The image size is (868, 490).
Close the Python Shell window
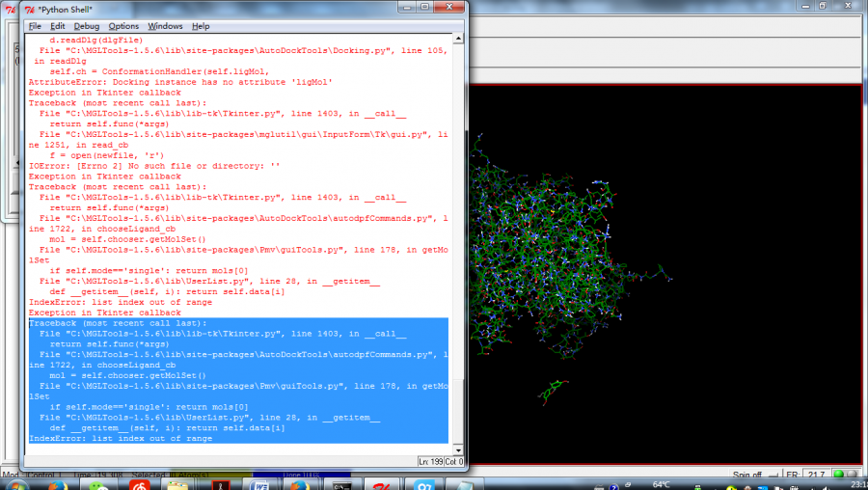pyautogui.click(x=449, y=7)
